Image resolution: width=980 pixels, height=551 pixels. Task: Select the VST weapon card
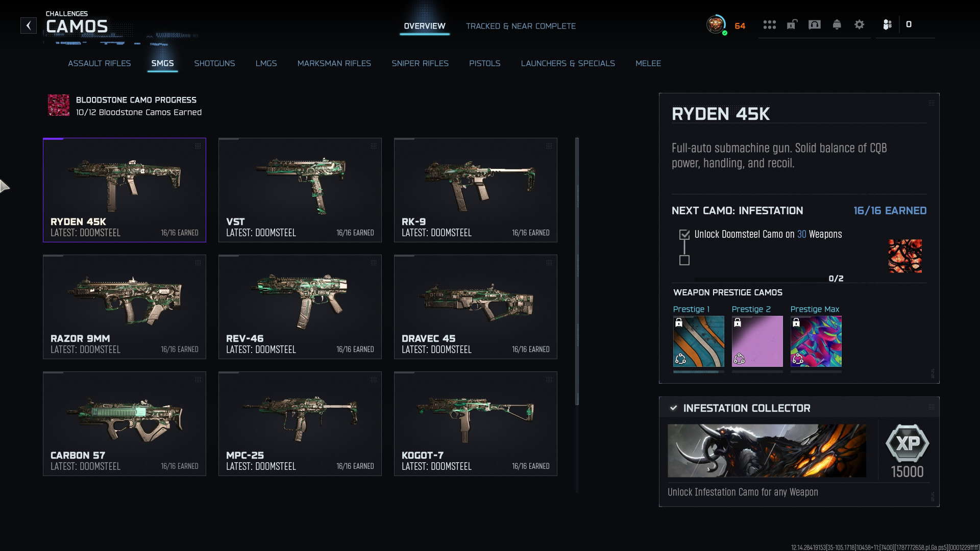[x=300, y=190]
